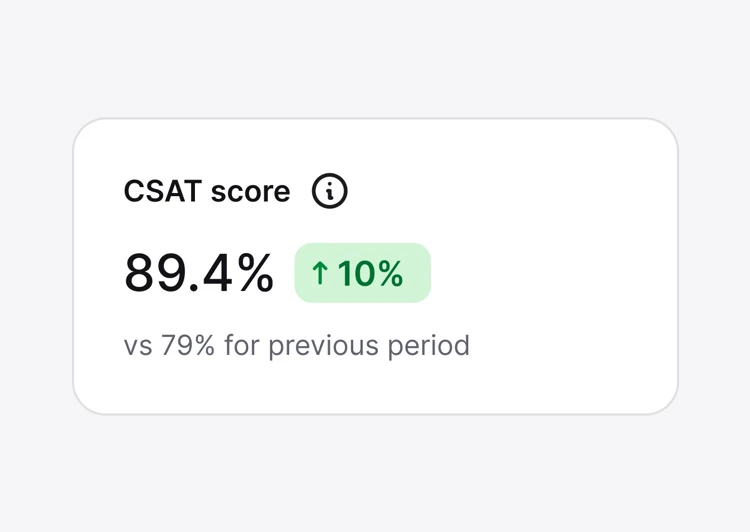This screenshot has width=750, height=532.
Task: Click the 79% figure in the comparison line
Action: 188,345
